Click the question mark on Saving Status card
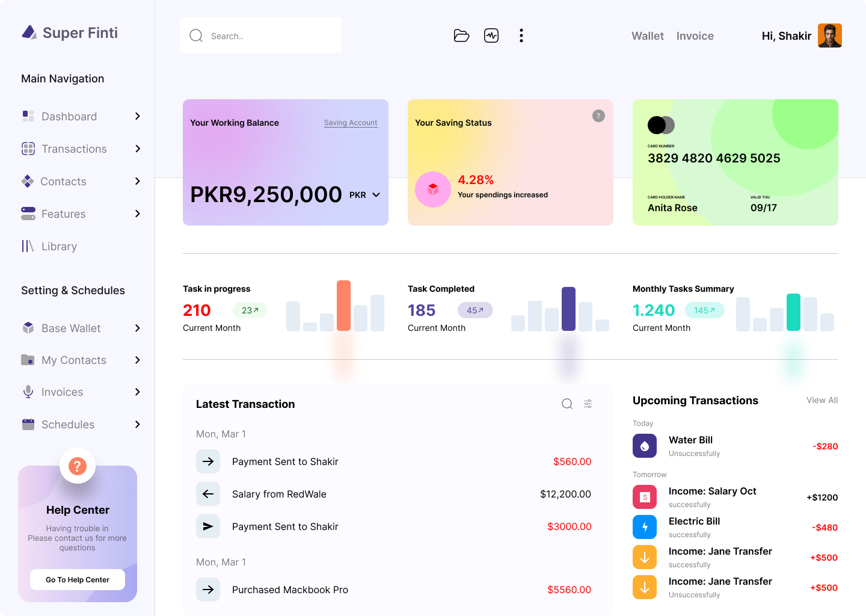 (598, 116)
